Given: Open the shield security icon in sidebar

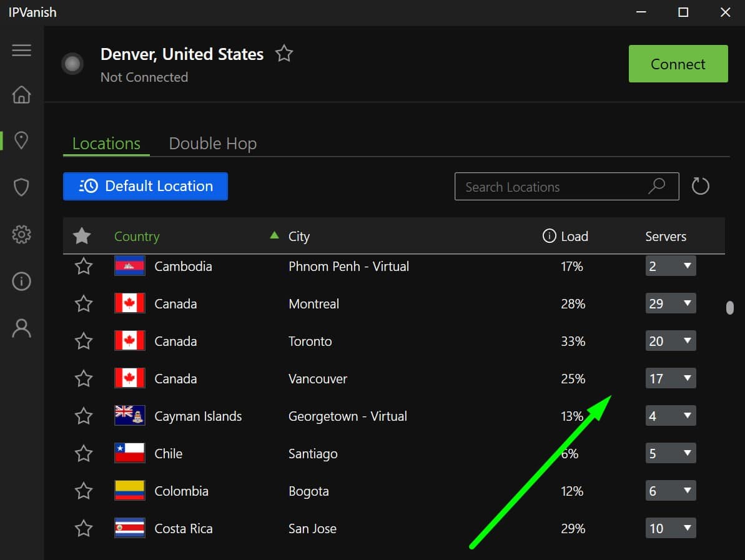Looking at the screenshot, I should 21,187.
